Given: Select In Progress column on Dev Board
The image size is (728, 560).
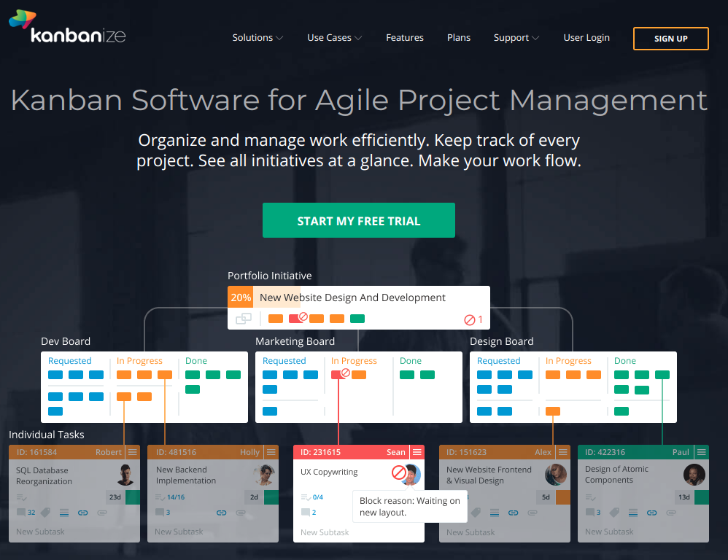Looking at the screenshot, I should (139, 360).
